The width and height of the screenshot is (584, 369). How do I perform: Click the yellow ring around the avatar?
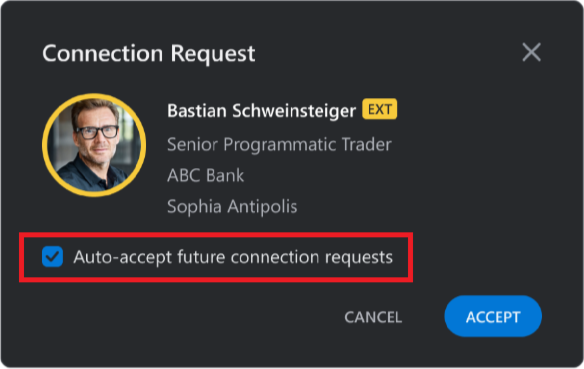pyautogui.click(x=94, y=95)
